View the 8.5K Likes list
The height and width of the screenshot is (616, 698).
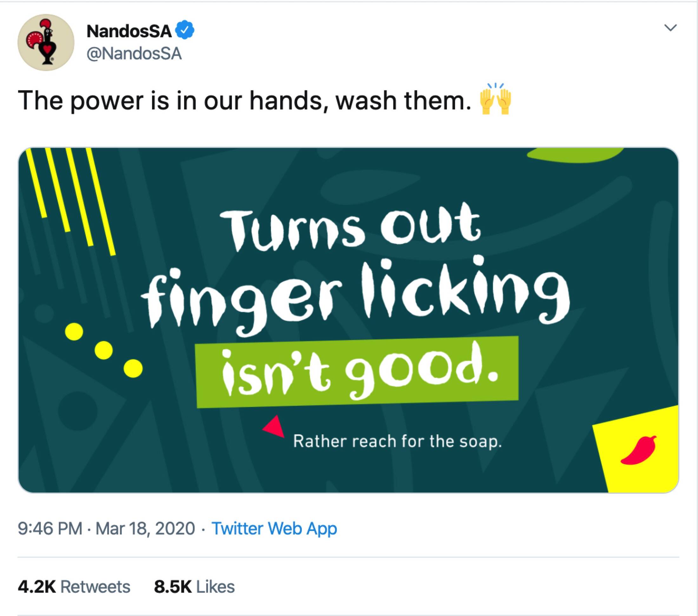coord(194,587)
